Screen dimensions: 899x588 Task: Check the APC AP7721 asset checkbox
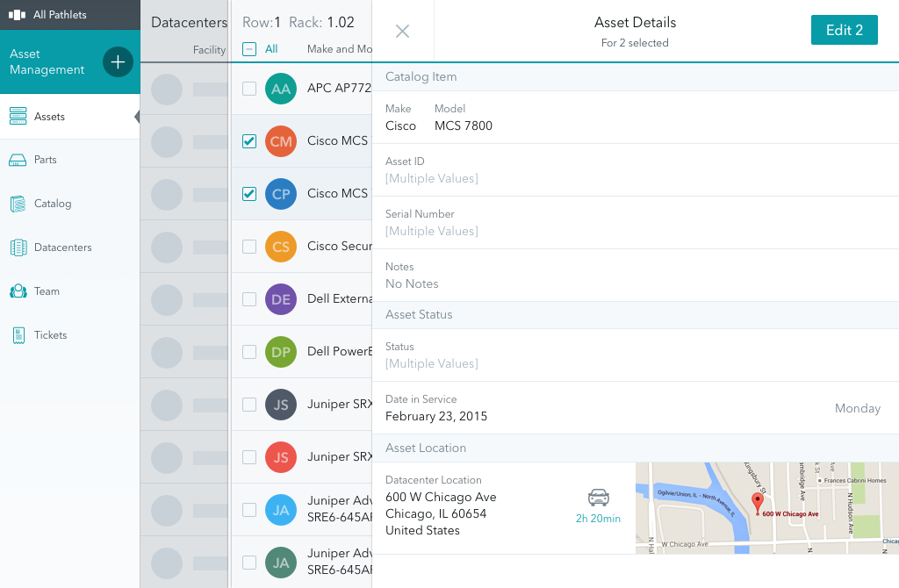[x=248, y=89]
